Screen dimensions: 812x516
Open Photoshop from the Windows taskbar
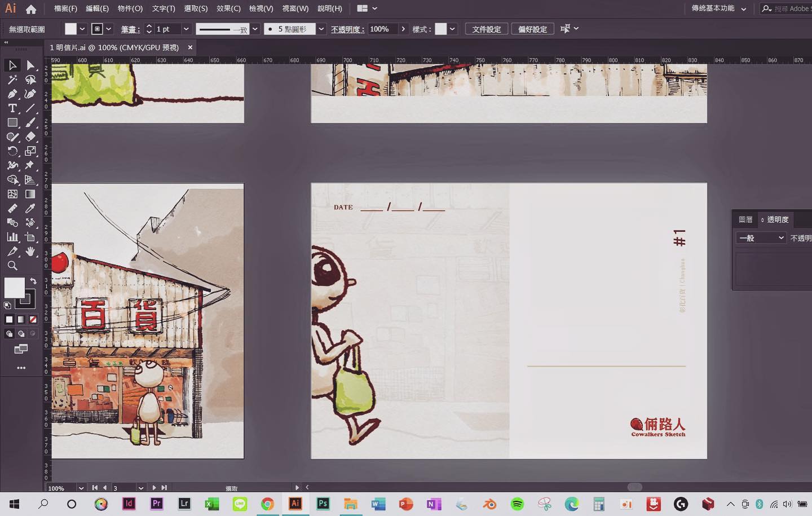323,504
